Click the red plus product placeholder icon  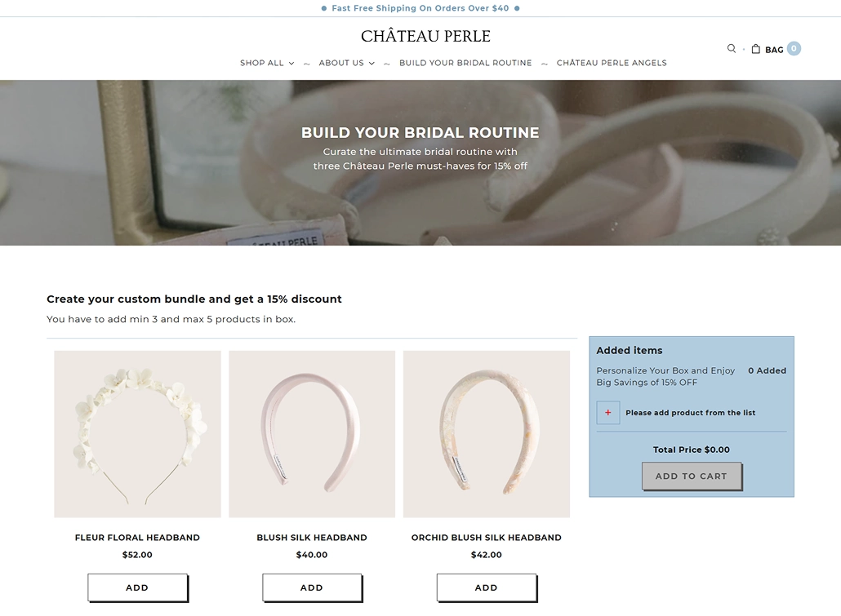(607, 412)
